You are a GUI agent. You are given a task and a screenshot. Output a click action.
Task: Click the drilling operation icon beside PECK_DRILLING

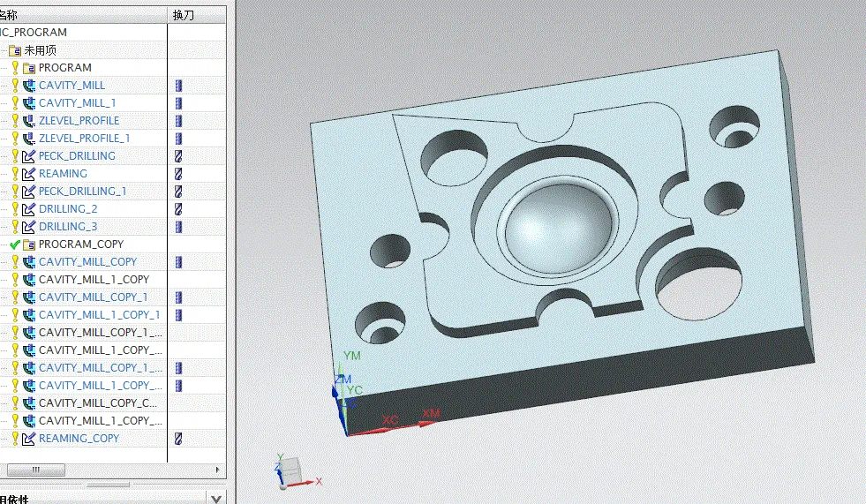(x=29, y=157)
